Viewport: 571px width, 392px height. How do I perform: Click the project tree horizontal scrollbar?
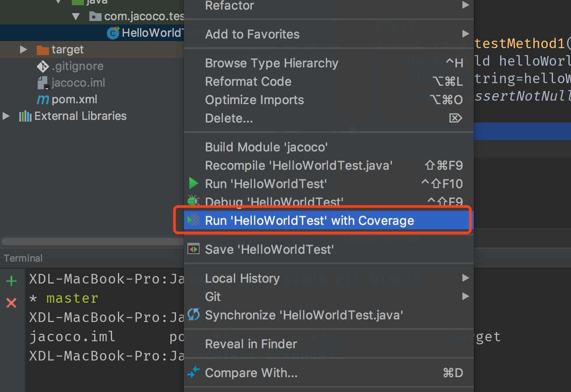pos(92,241)
